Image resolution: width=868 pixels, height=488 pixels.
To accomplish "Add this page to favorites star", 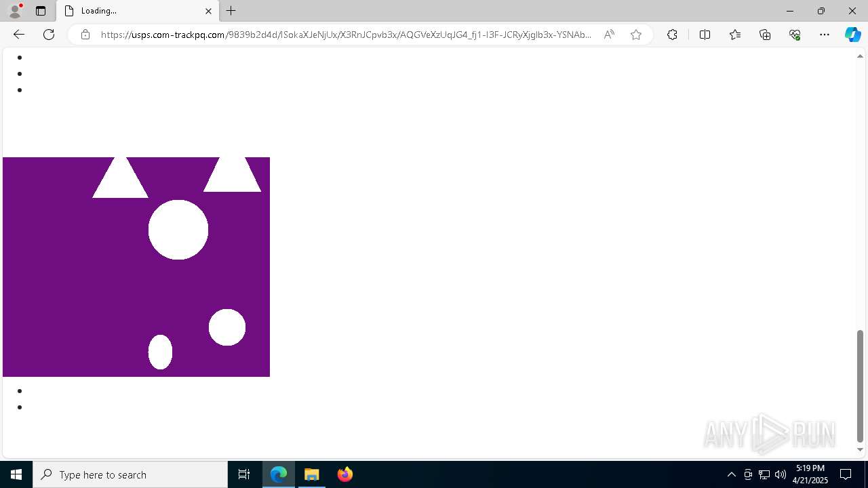I will [x=636, y=35].
